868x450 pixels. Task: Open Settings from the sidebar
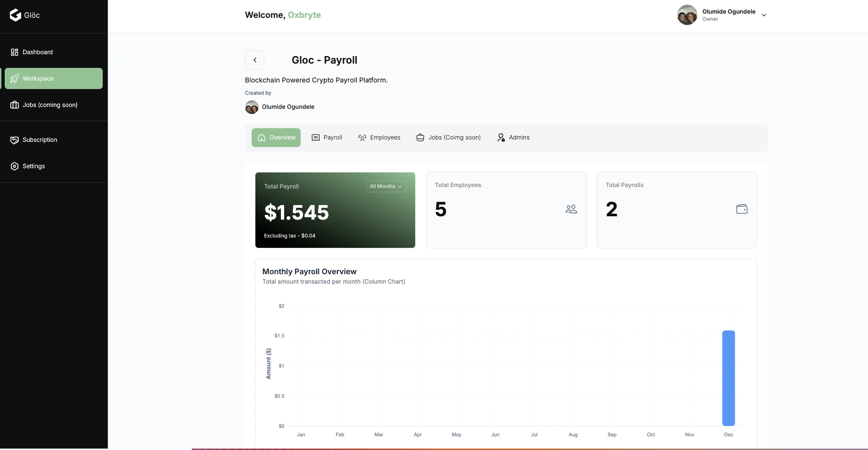(33, 166)
